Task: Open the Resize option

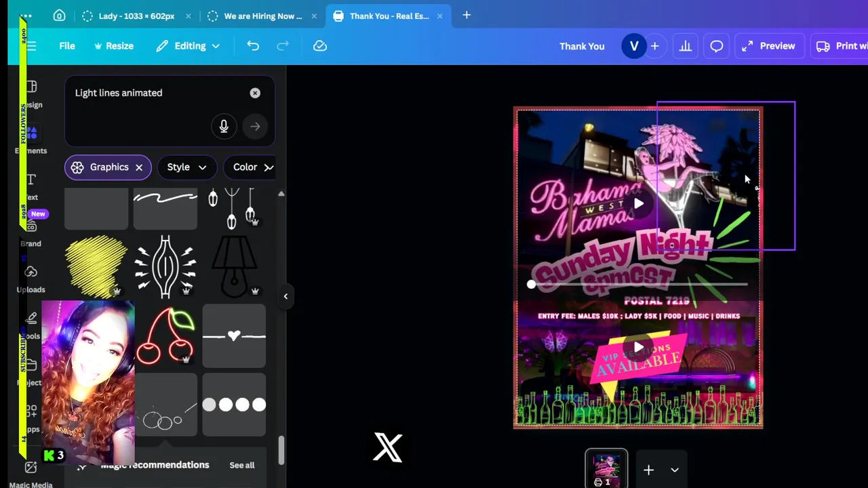Action: tap(114, 46)
